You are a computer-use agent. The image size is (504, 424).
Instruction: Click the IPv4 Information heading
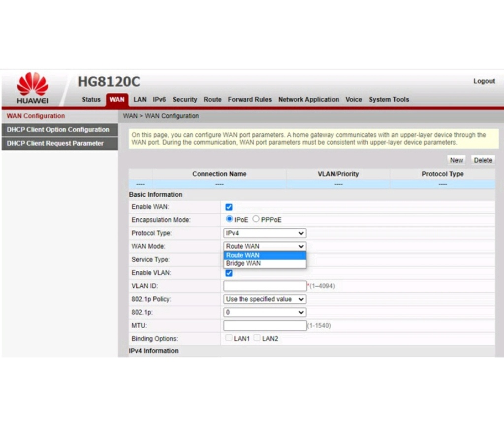(154, 351)
